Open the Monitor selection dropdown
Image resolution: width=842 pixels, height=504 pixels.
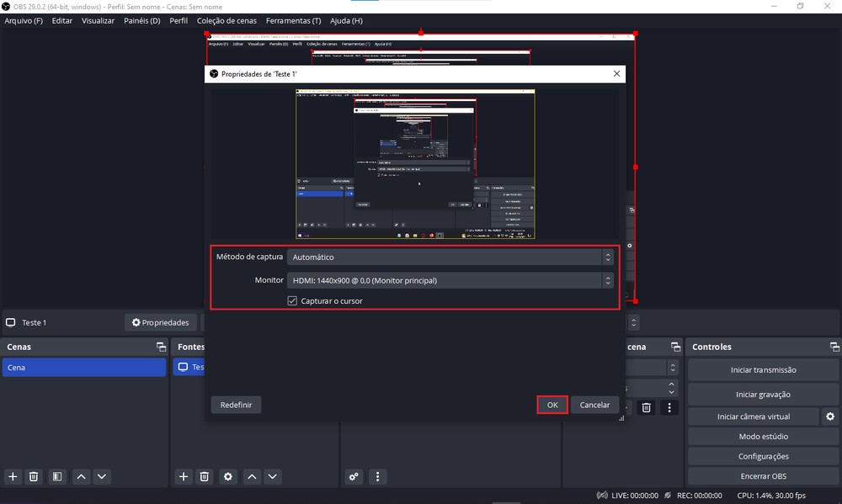[x=450, y=280]
